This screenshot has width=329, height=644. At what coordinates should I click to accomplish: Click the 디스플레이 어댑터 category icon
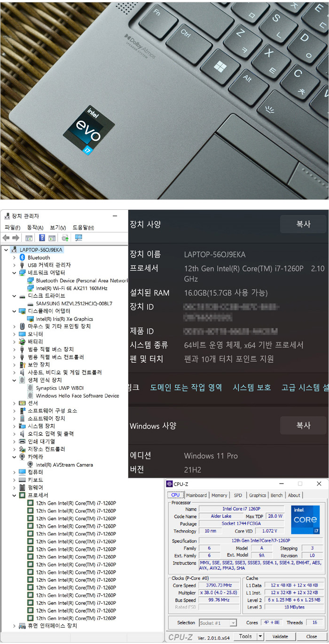22,311
